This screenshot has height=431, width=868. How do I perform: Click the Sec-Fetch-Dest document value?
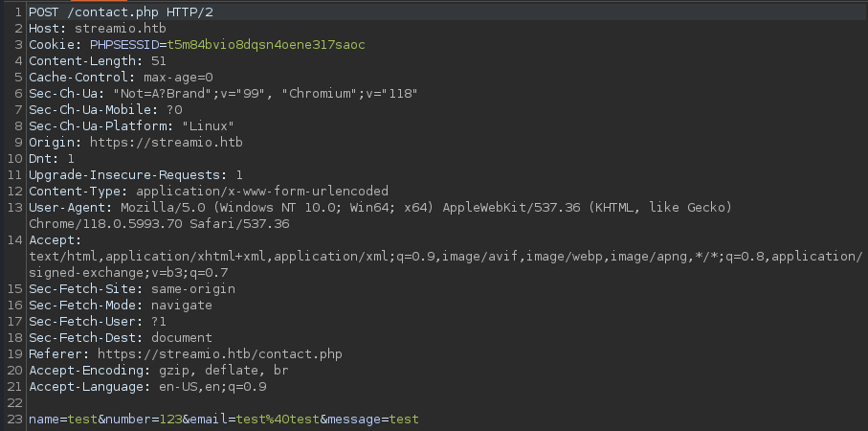(182, 337)
